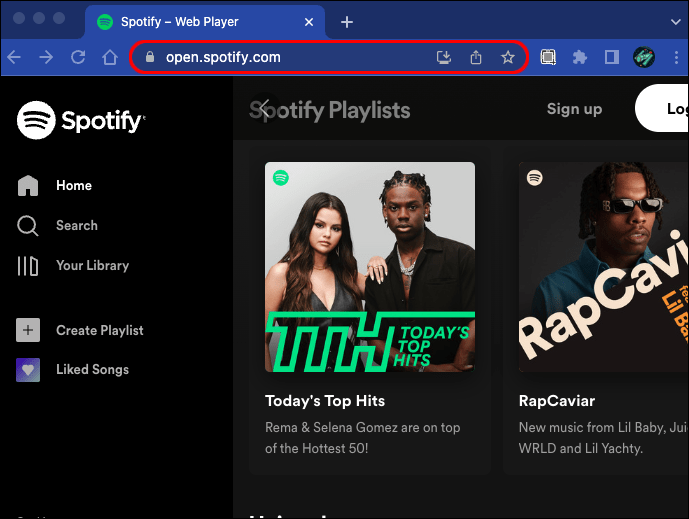This screenshot has height=519, width=689.
Task: Click the New music from Lil Baby description
Action: (x=603, y=438)
